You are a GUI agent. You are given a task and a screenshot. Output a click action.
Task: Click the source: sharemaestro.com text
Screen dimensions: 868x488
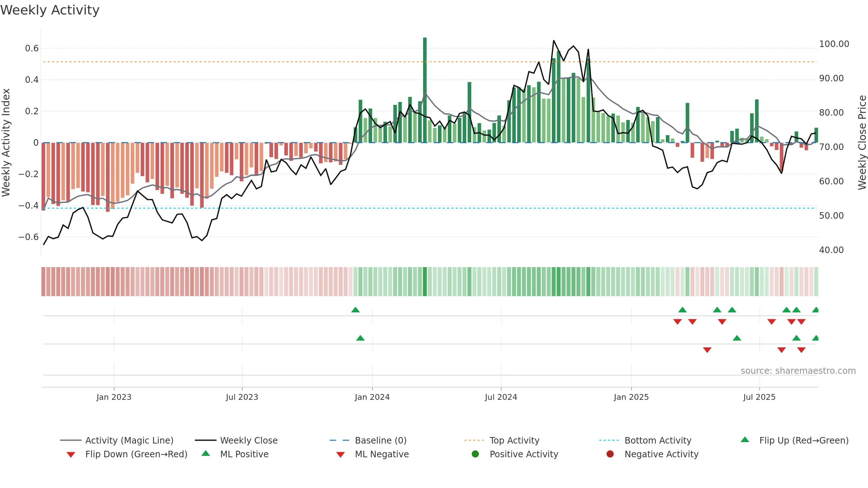click(x=798, y=371)
